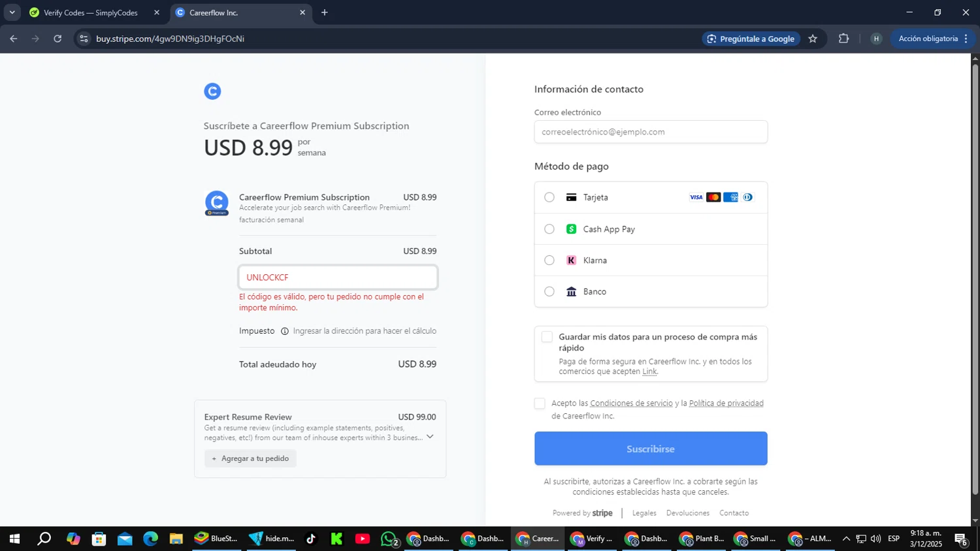Open TikTok from the taskbar
This screenshot has width=980, height=551.
tap(311, 539)
